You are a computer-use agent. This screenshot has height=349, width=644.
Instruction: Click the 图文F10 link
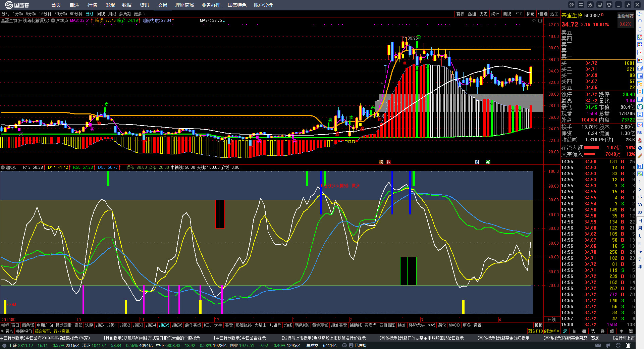click(x=535, y=331)
